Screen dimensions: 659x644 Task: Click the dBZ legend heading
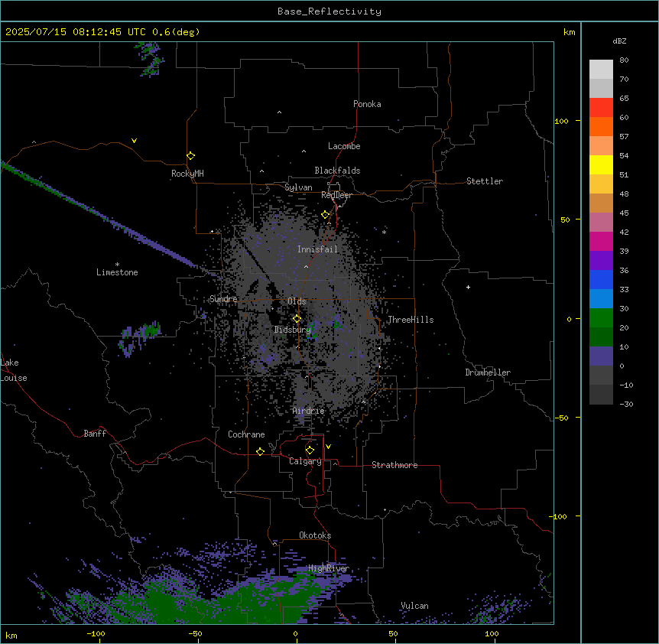tap(619, 41)
